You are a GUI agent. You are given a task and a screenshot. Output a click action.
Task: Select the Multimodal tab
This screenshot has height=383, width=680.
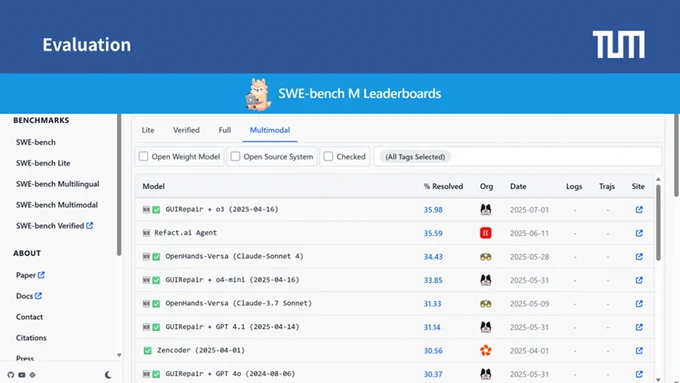[x=270, y=130]
